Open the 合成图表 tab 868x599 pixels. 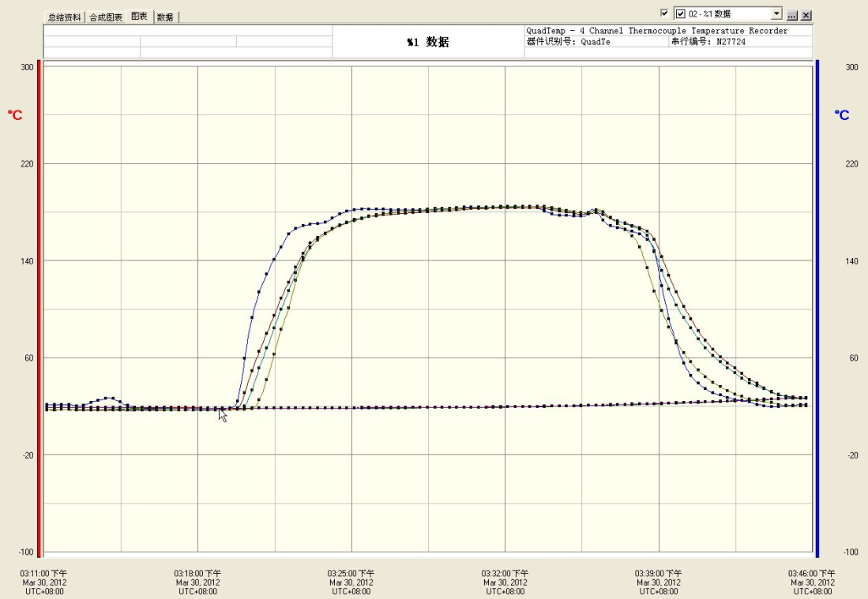[106, 17]
